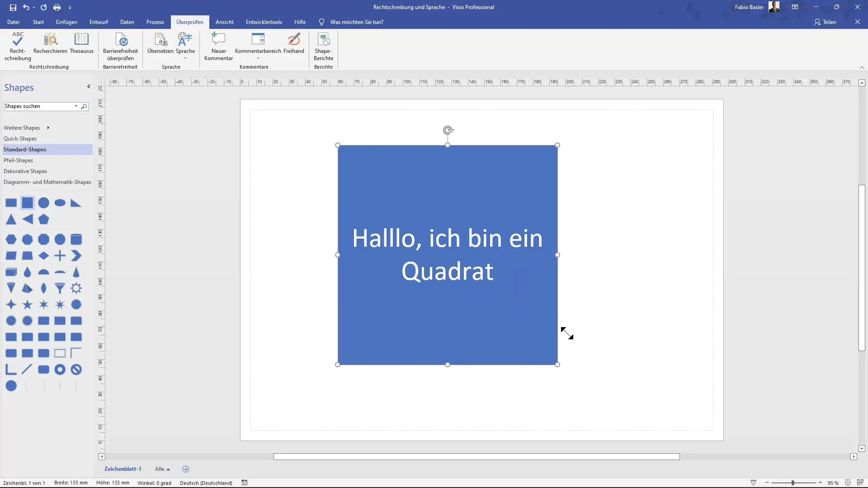868x488 pixels.
Task: Click the search magnifier in Shapes suchen
Action: coord(84,107)
